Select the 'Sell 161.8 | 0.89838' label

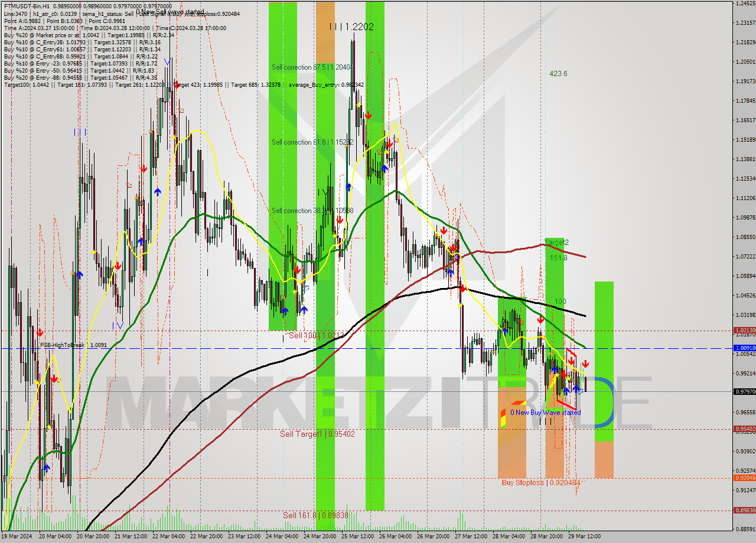[x=315, y=515]
